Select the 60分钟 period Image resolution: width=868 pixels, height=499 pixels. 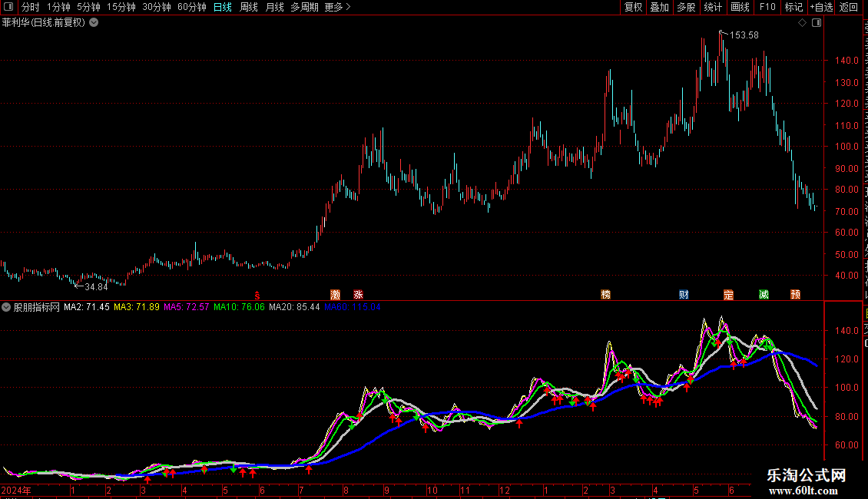(x=192, y=7)
